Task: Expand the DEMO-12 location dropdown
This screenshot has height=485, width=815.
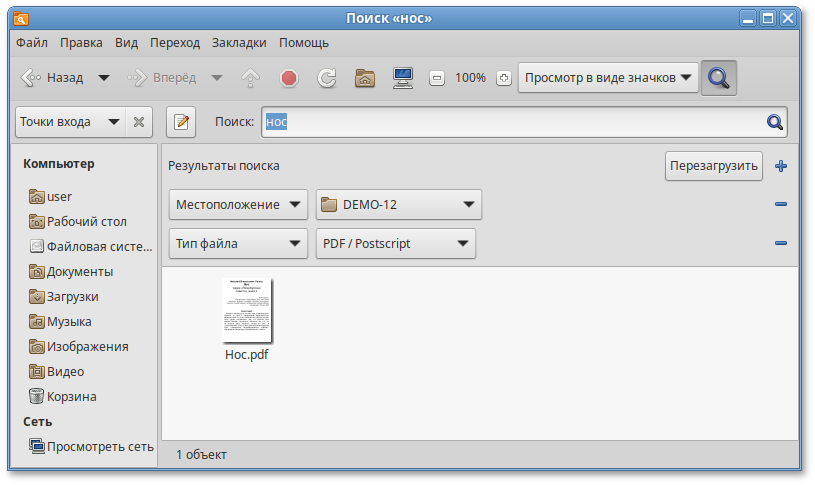Action: pyautogui.click(x=398, y=205)
